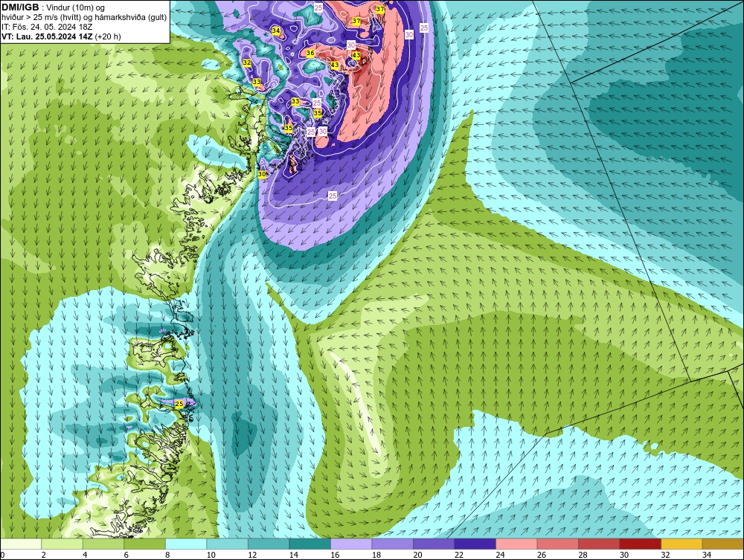
Task: Click the legend number 26
Action: [542, 555]
